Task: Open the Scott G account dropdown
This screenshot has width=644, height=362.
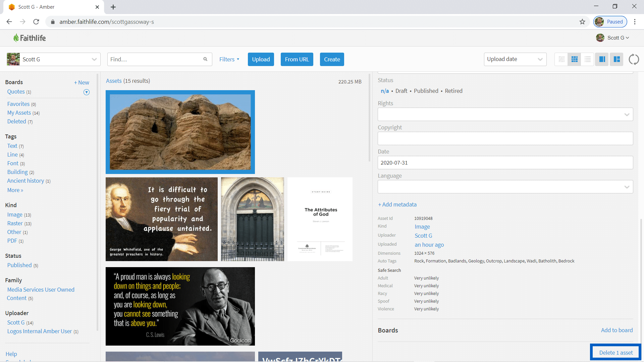Action: click(x=54, y=59)
